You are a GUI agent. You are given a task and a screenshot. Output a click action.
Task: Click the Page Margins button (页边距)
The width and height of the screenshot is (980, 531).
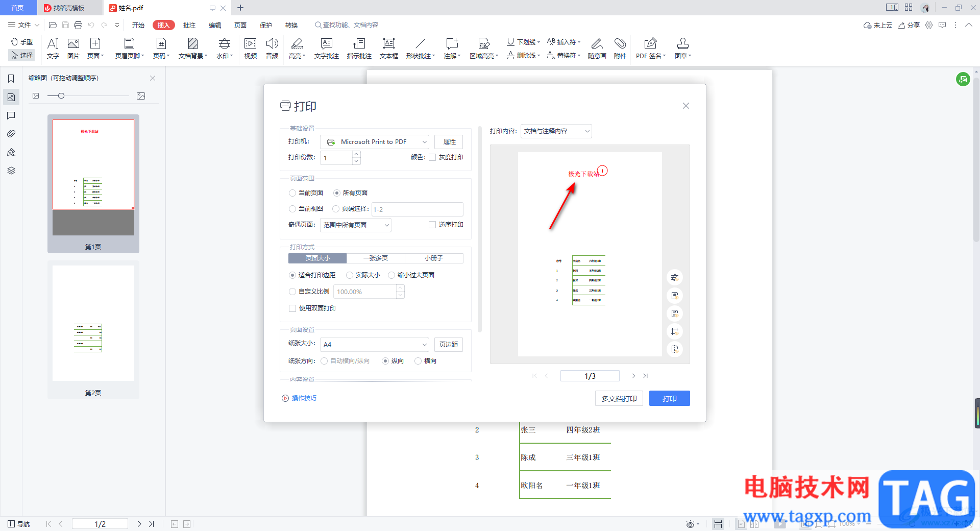click(449, 345)
